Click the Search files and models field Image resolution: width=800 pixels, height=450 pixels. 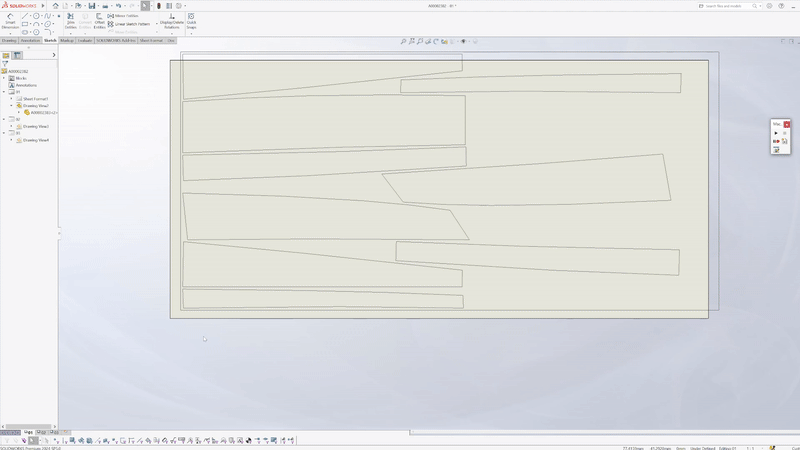710,6
